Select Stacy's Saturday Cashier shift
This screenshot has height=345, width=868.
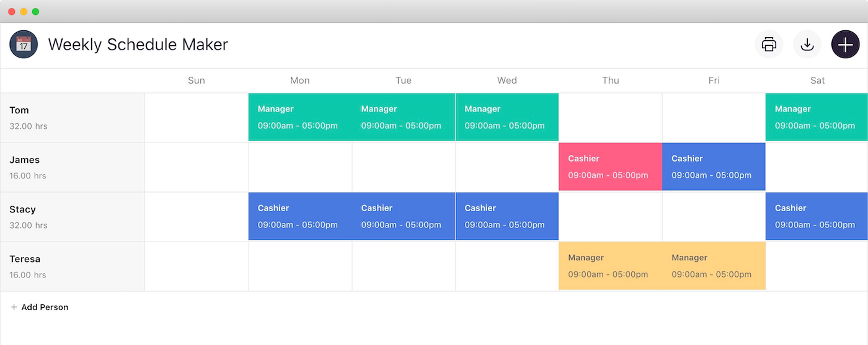[817, 217]
